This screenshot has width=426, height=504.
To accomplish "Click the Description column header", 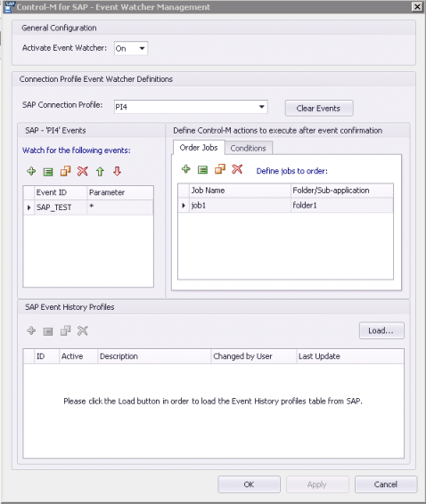I will 154,356.
